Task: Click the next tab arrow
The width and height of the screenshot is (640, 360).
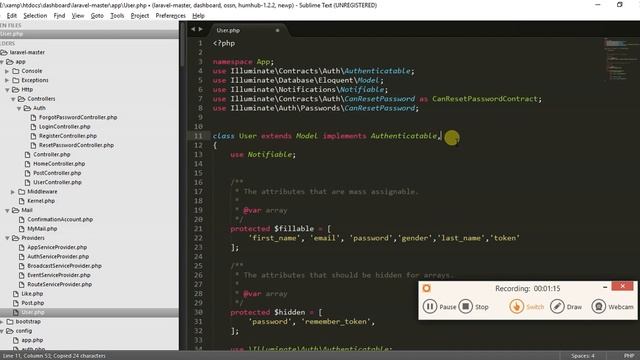Action: click(x=200, y=29)
